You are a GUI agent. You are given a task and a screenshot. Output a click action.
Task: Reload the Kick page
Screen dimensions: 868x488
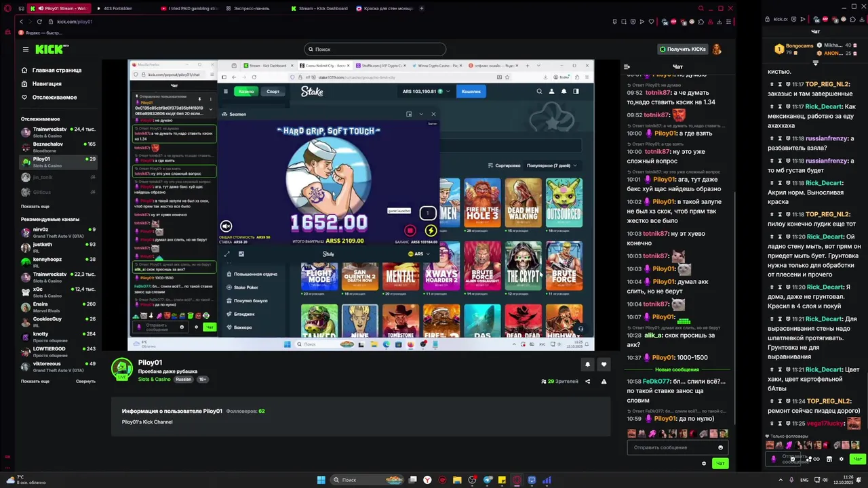click(39, 22)
